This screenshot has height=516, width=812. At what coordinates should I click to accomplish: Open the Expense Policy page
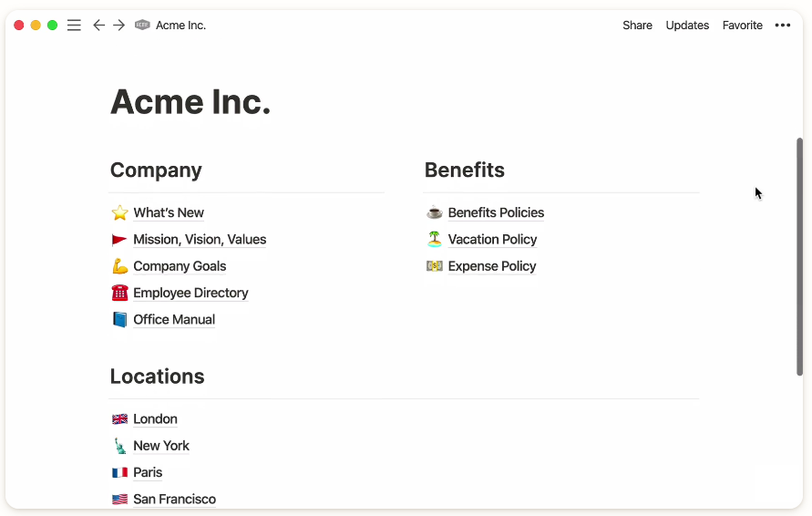click(x=491, y=266)
